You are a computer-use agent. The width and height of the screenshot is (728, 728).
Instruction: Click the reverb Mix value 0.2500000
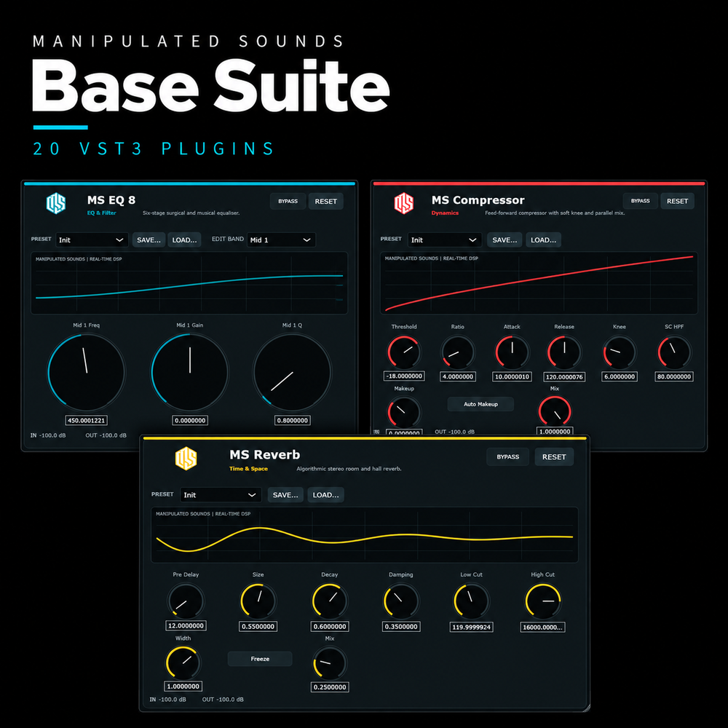[330, 687]
